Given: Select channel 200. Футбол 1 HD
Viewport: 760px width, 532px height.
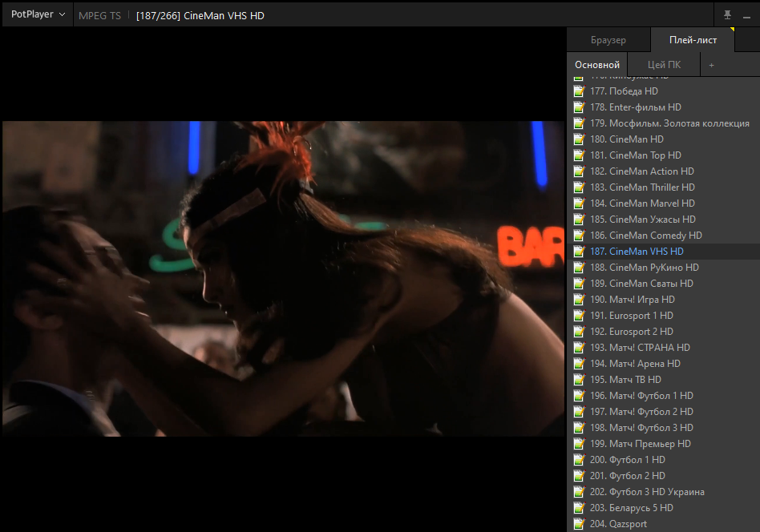Looking at the screenshot, I should coord(663,459).
